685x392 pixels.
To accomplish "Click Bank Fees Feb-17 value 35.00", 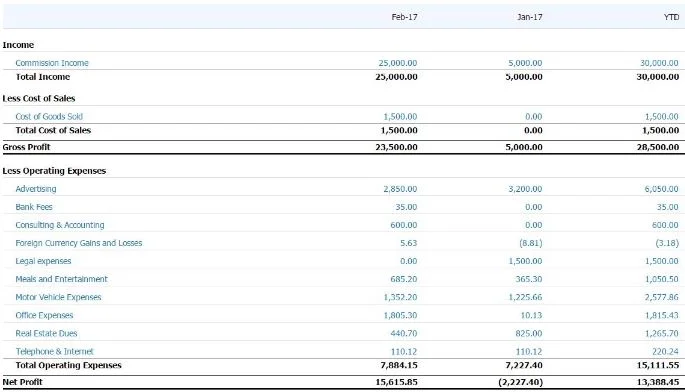I will pyautogui.click(x=406, y=207).
